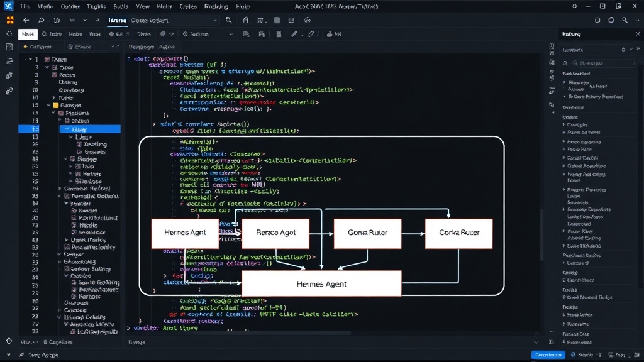Click the thumbs-up icon in the second toolbar
Screen dimensions: 644x362
pos(330,34)
